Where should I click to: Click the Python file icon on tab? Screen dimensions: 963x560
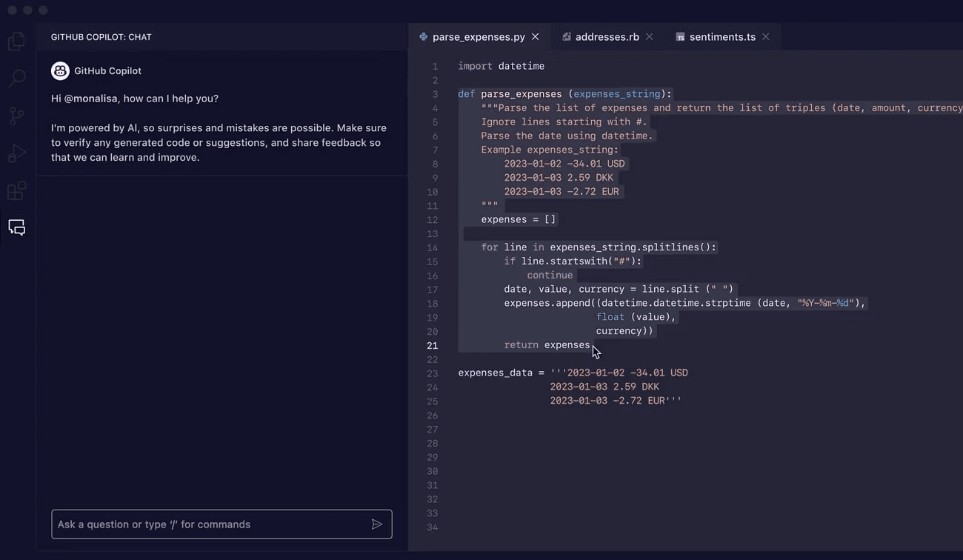tap(424, 37)
